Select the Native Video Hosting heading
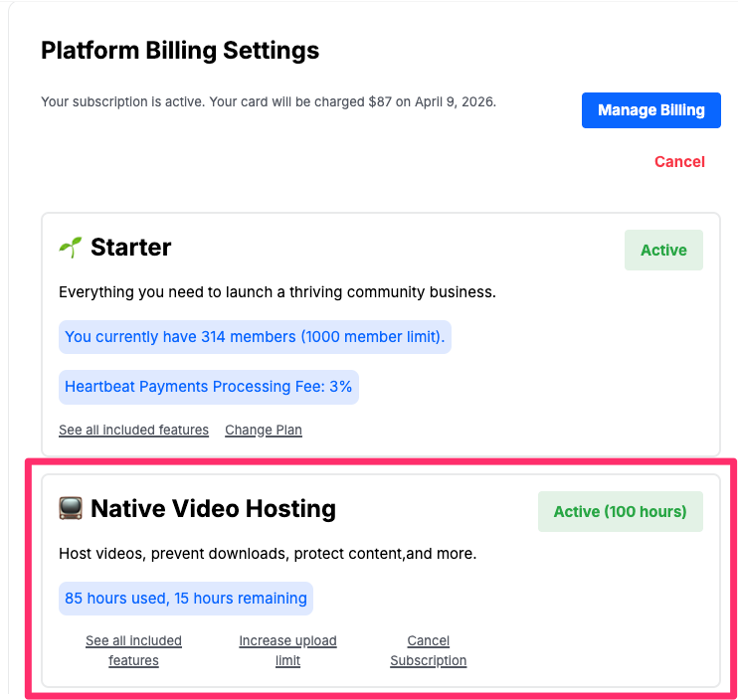Screen dimensions: 738x700 [x=213, y=509]
